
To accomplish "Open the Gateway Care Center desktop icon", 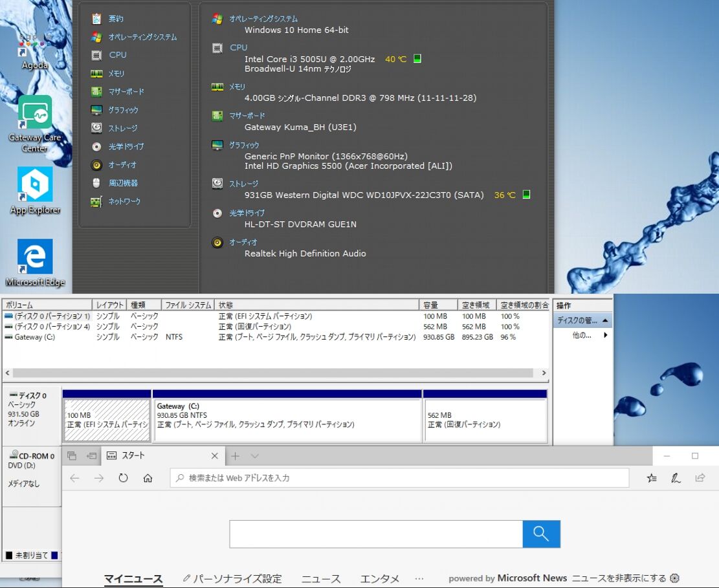I will (35, 124).
